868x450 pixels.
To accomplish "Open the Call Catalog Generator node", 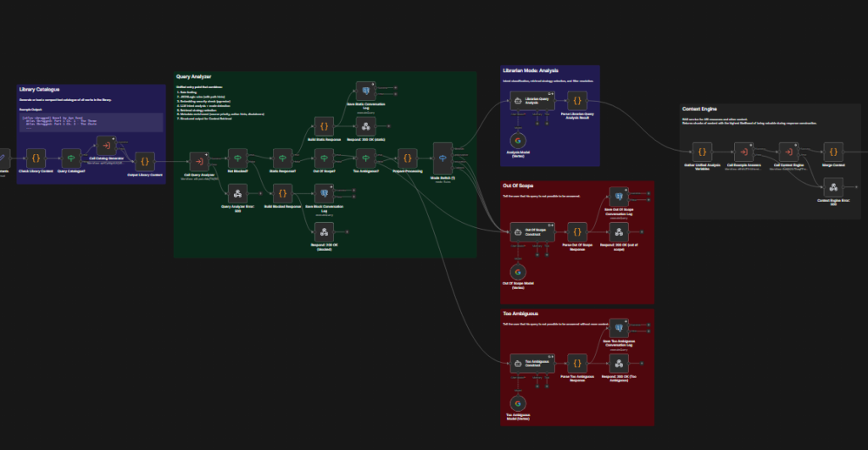I will pos(108,146).
